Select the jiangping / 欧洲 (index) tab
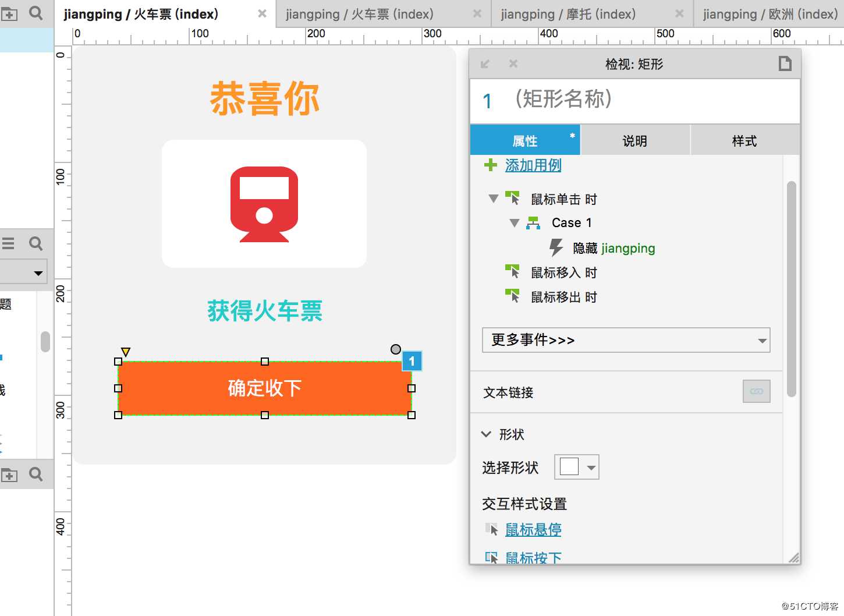The height and width of the screenshot is (616, 844). pos(770,14)
